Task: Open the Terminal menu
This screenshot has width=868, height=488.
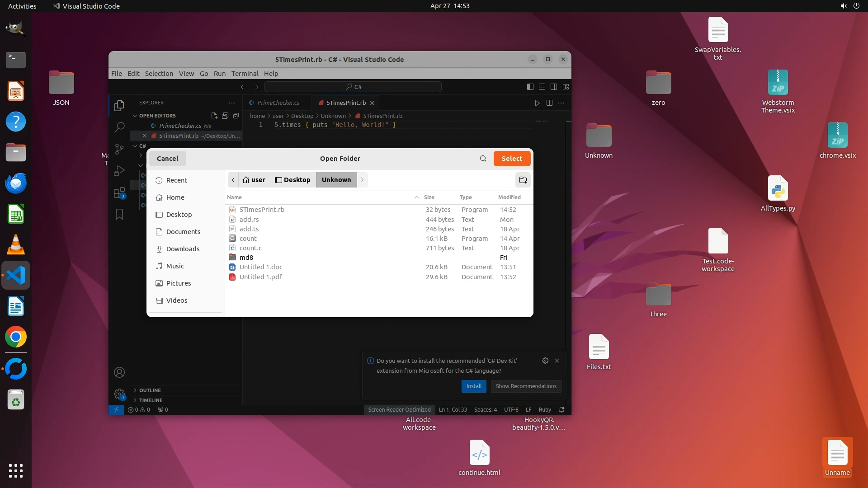Action: 245,74
